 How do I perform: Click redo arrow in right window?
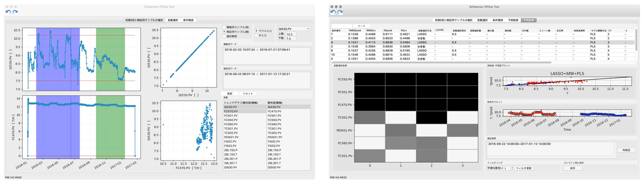340,12
